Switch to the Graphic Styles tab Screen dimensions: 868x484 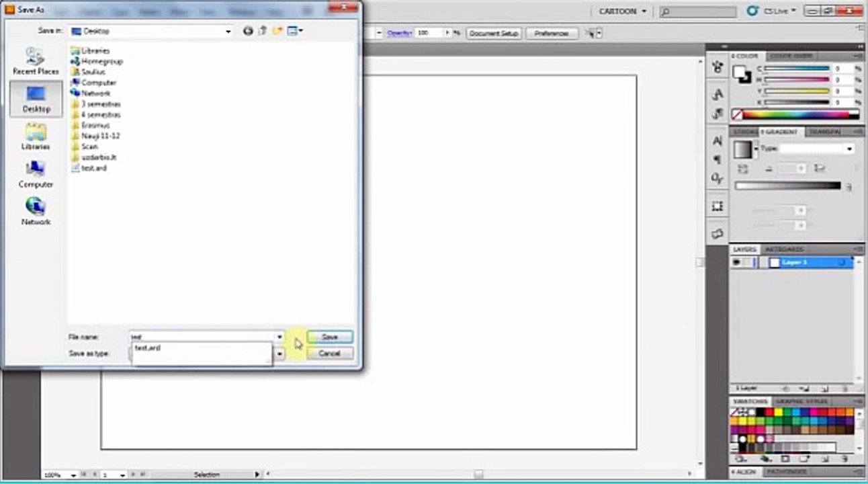[801, 401]
